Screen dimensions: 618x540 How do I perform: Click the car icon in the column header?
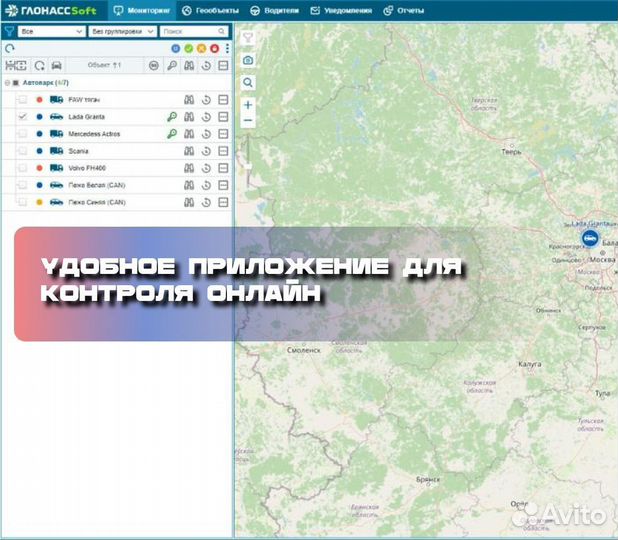[56, 65]
